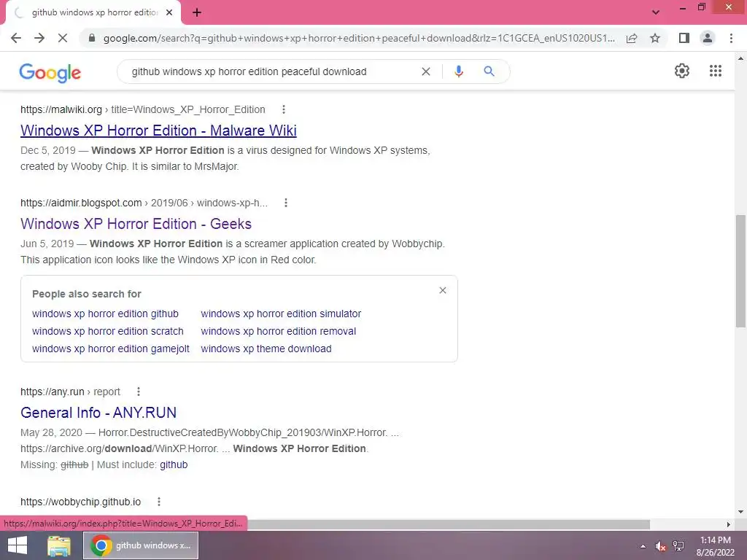Search windows xp horror edition simulator
747x560 pixels.
(x=281, y=314)
